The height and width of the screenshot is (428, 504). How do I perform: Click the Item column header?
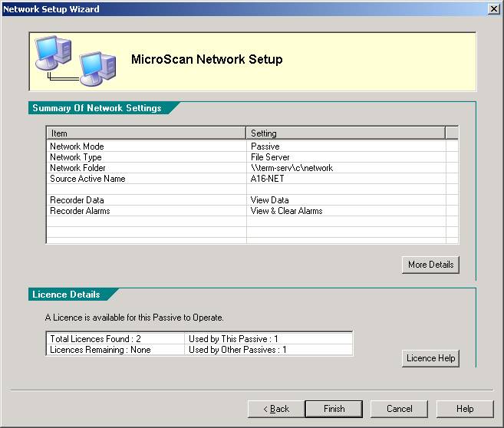(147, 133)
